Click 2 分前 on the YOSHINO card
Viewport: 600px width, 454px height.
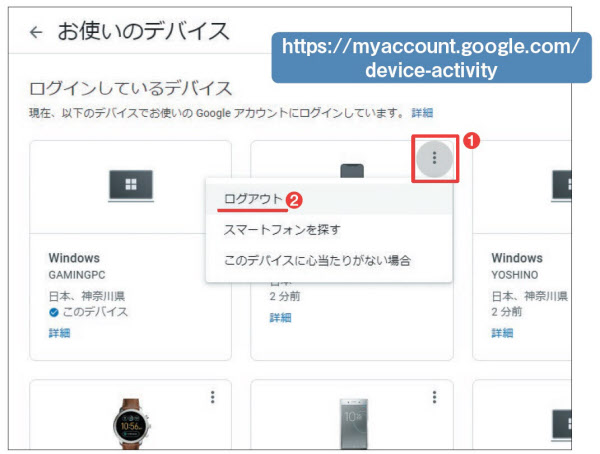506,312
